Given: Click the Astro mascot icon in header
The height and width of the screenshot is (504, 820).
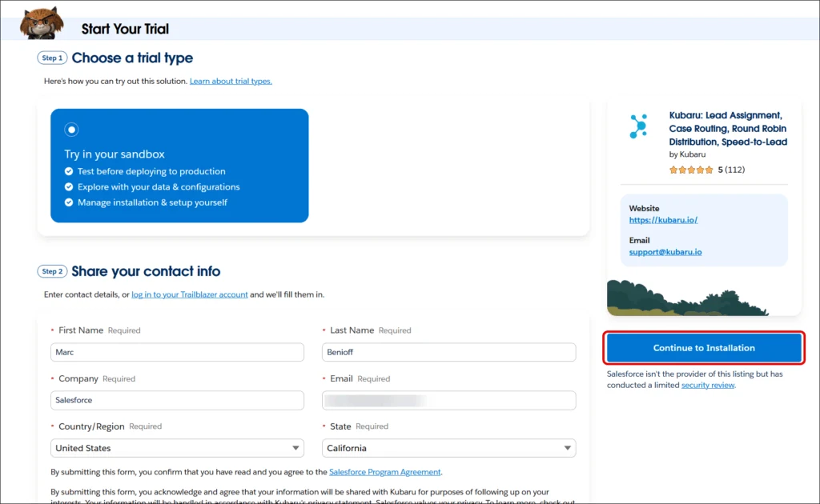Looking at the screenshot, I should [42, 23].
